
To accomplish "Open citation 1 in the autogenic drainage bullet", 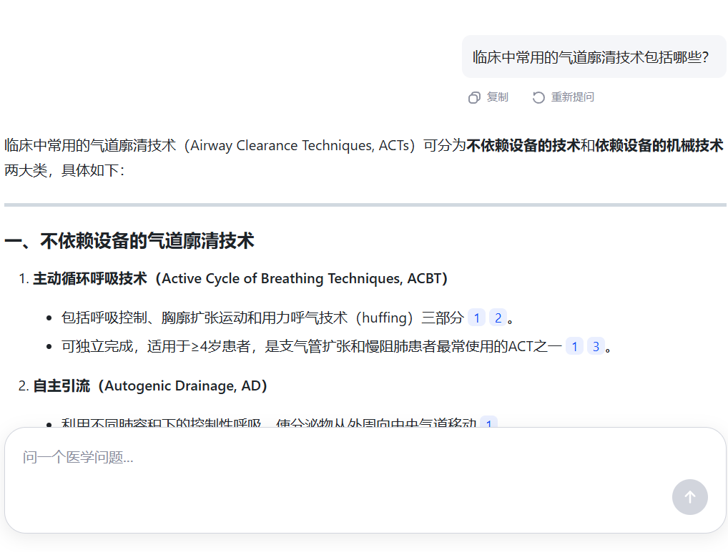I will 488,423.
